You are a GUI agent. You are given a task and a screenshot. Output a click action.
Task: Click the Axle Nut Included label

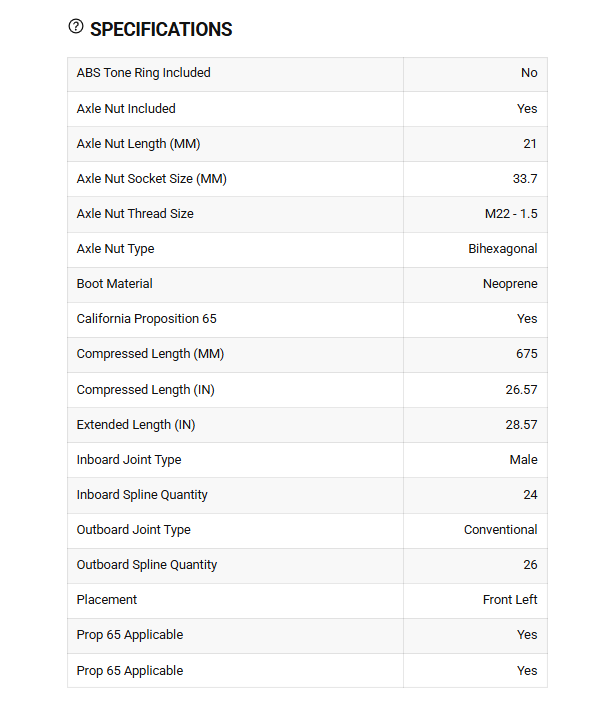[126, 109]
